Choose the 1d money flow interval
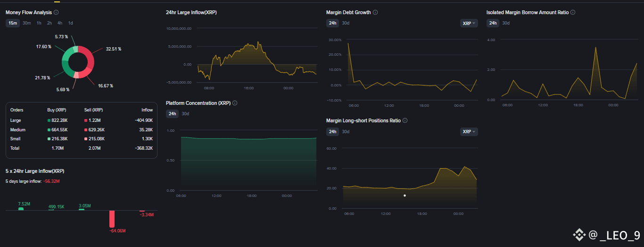 click(x=70, y=23)
